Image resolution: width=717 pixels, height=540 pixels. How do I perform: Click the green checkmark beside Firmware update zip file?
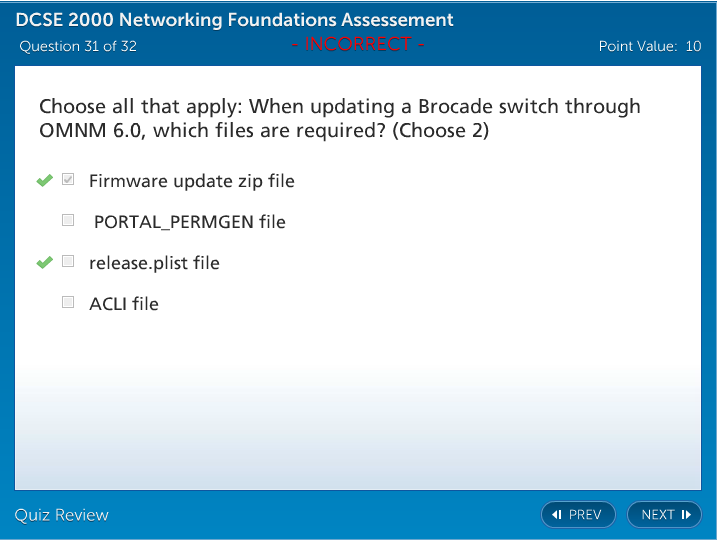coord(44,181)
